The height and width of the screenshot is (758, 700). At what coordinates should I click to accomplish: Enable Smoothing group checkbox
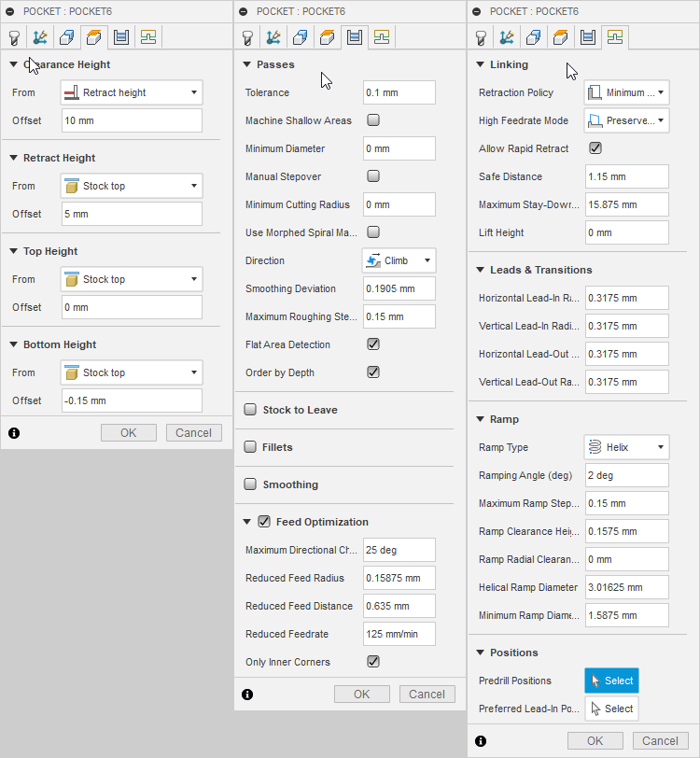(250, 484)
